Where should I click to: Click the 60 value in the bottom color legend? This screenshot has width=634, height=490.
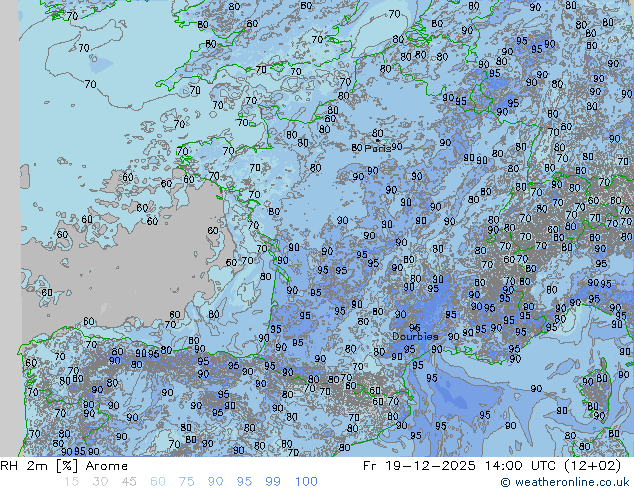point(158,482)
